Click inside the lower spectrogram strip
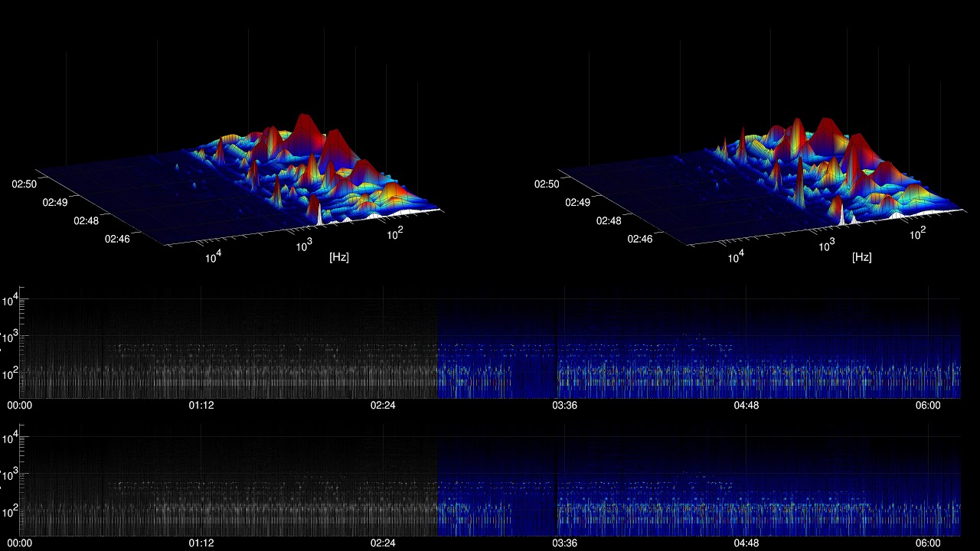The image size is (980, 551). (x=491, y=480)
